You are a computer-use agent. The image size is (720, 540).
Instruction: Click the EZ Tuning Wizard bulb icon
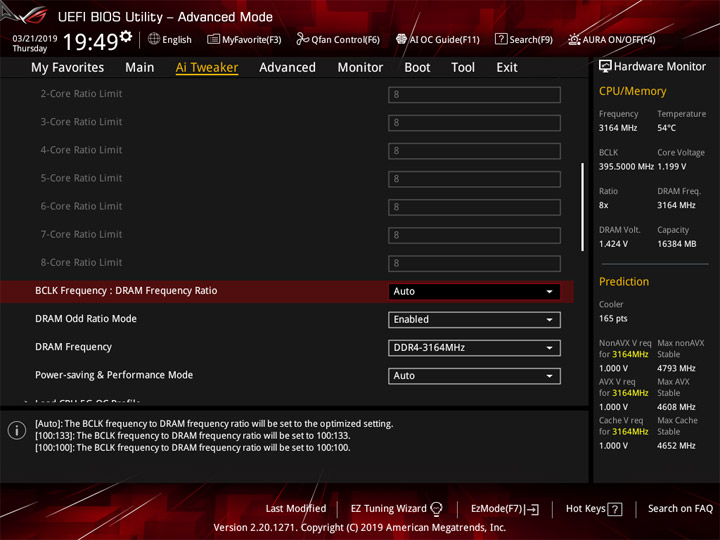pos(436,509)
